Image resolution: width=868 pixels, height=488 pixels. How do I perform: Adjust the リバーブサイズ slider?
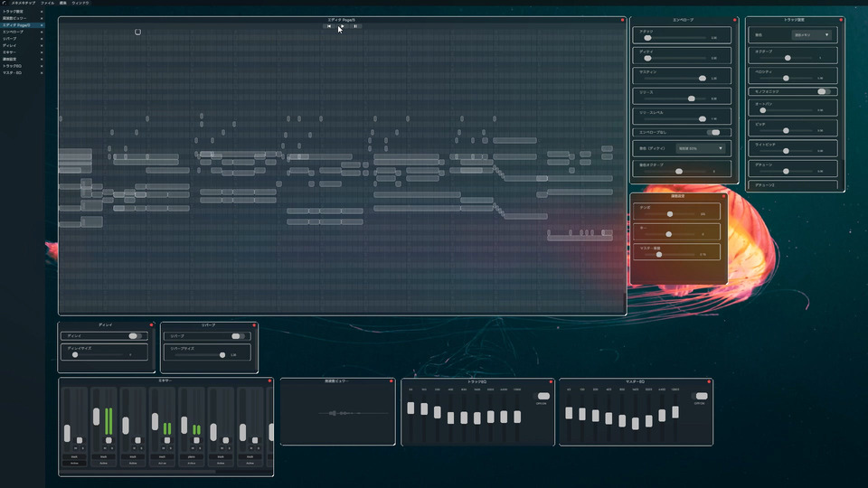pos(222,354)
